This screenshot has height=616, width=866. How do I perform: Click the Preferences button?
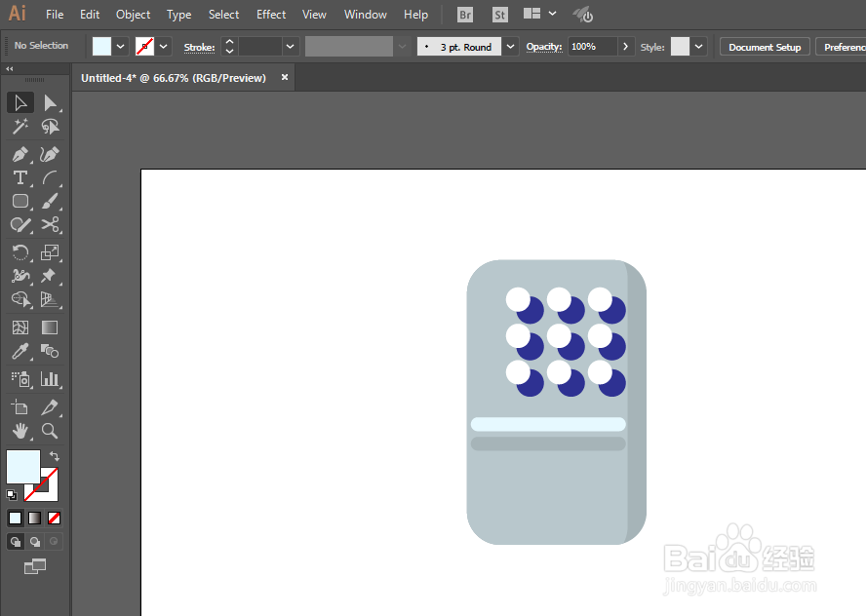click(x=844, y=47)
